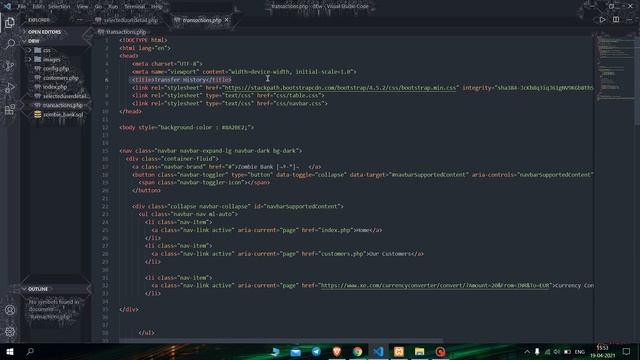The width and height of the screenshot is (640, 360).
Task: Show hidden system tray icons
Action: 527,351
